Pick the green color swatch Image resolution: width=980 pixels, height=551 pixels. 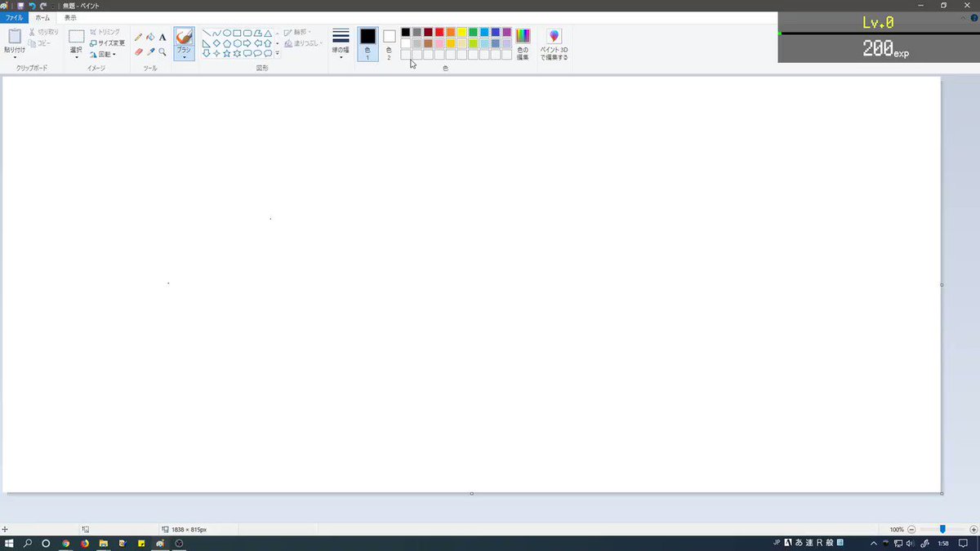coord(473,32)
